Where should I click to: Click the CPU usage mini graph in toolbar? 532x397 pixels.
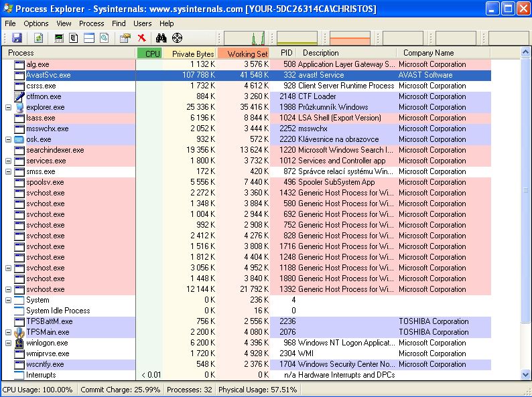pyautogui.click(x=244, y=38)
